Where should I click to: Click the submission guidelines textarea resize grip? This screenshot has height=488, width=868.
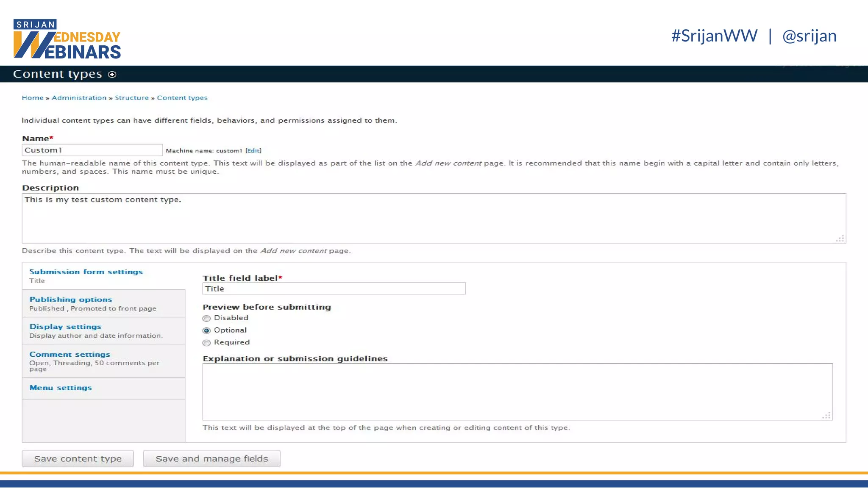826,416
